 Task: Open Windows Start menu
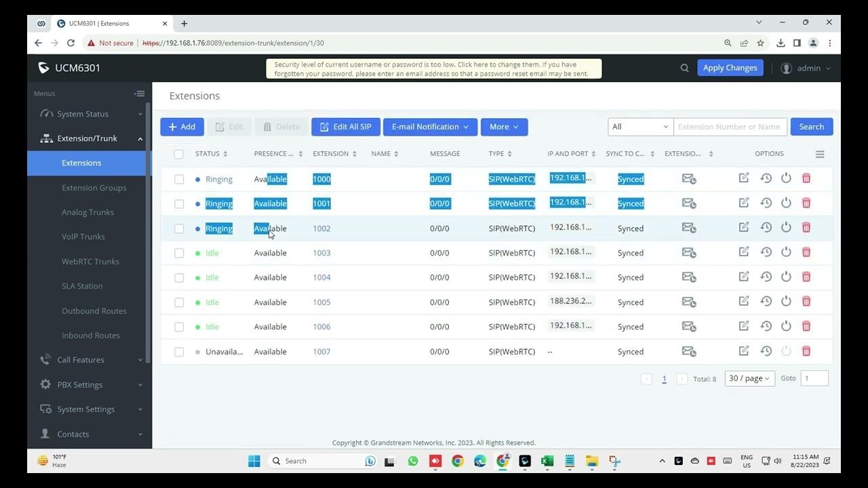tap(254, 461)
